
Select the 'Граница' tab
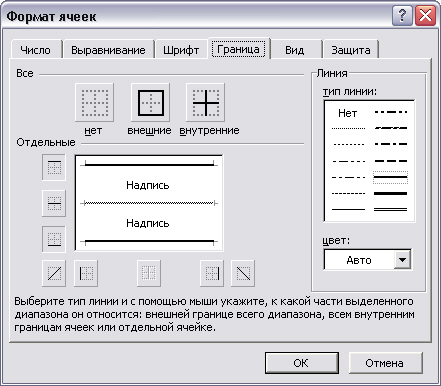239,49
